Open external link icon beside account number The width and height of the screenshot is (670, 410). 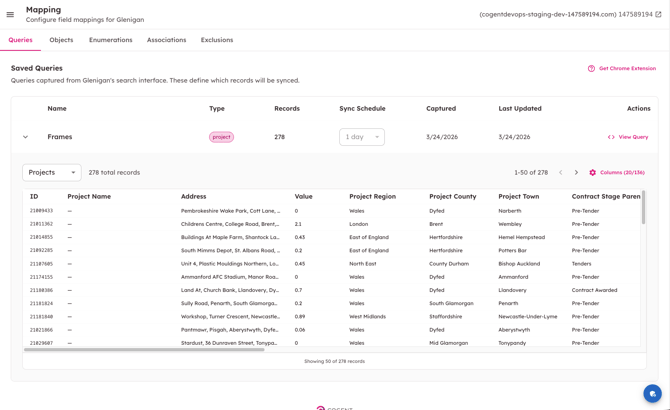tap(658, 15)
